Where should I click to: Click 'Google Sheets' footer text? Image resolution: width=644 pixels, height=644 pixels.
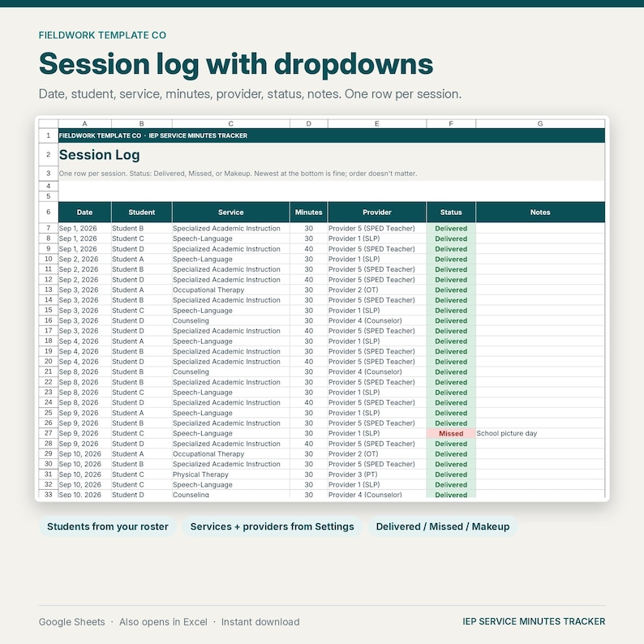(72, 622)
